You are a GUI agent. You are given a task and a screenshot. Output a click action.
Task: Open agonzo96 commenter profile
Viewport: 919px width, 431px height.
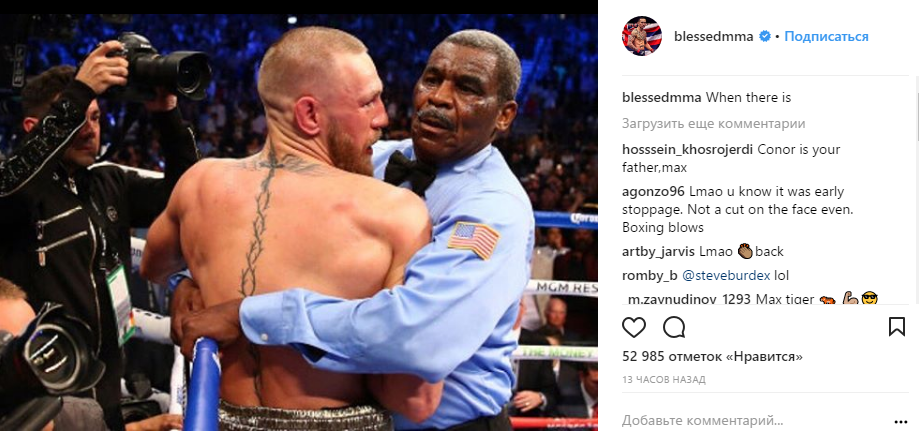[653, 192]
